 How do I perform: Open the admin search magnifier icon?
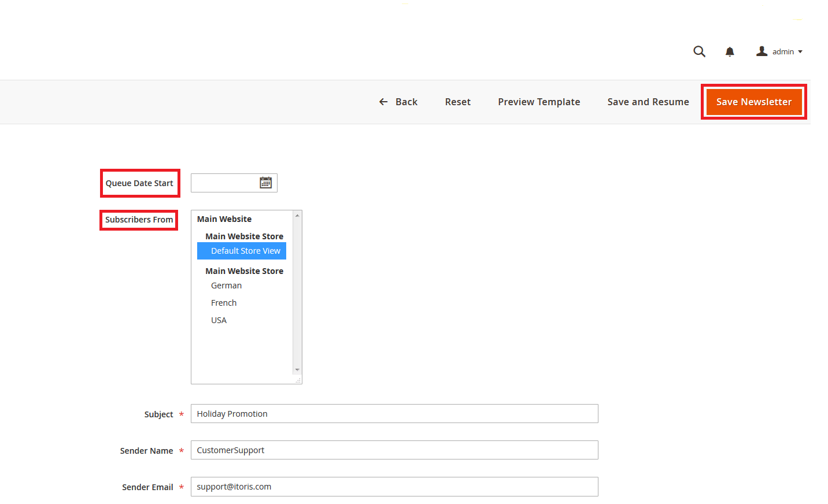[699, 51]
